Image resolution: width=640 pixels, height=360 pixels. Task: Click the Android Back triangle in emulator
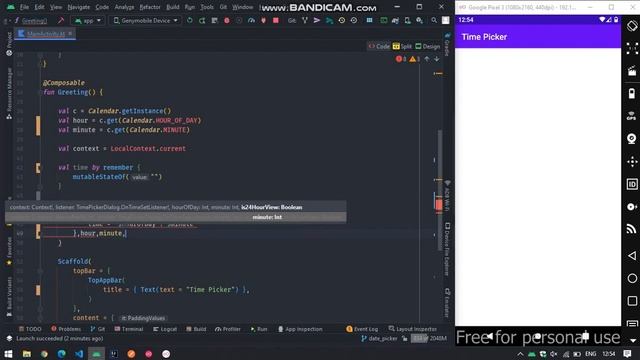click(631, 256)
